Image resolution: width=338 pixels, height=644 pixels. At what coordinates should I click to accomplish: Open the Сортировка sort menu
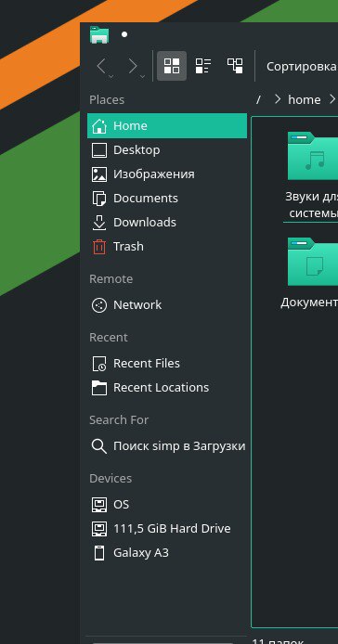[x=302, y=67]
